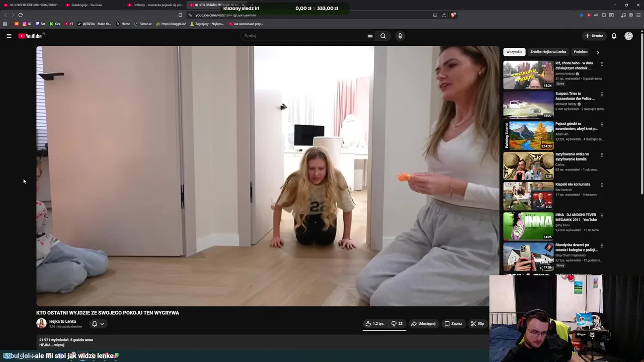This screenshot has height=362, width=644.
Task: Open the 'Suspect Tries to Assassinate' video thumbnail
Action: 528,105
